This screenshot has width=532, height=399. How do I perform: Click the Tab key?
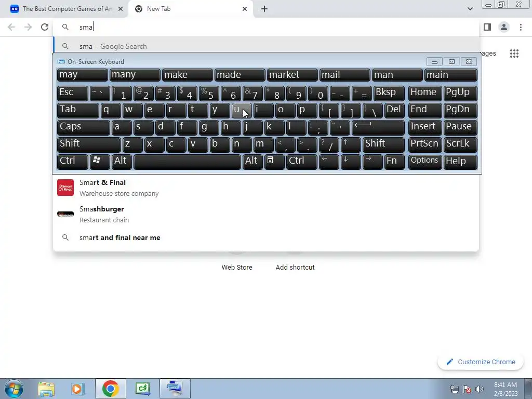pos(78,110)
